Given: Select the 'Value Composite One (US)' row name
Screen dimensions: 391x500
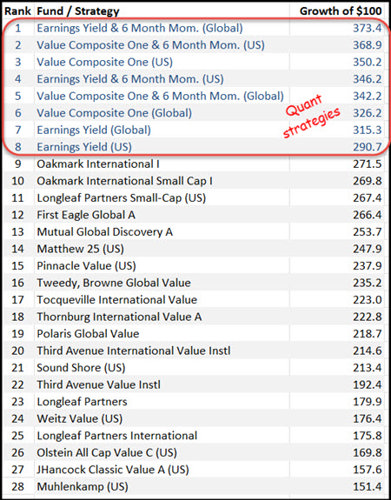Looking at the screenshot, I should coord(105,62).
